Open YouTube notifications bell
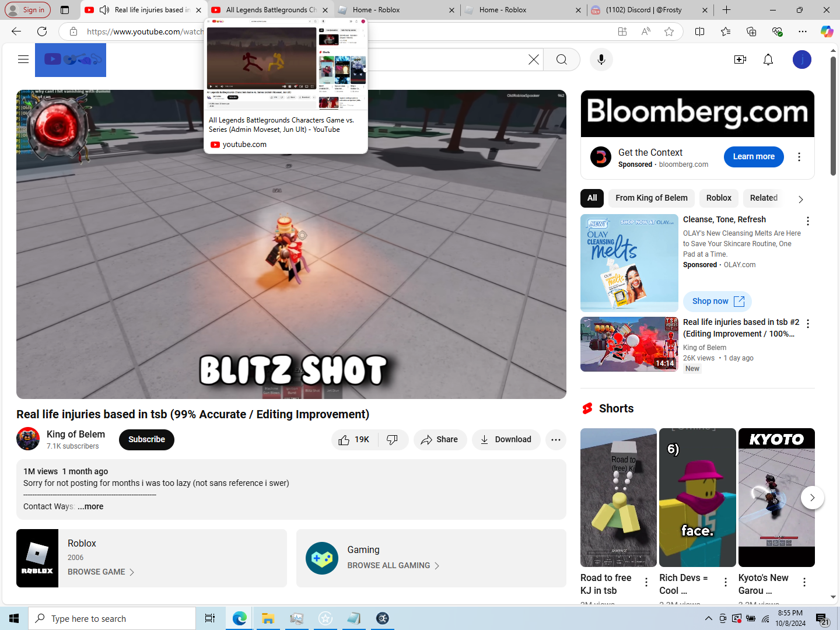This screenshot has width=840, height=630. tap(768, 60)
